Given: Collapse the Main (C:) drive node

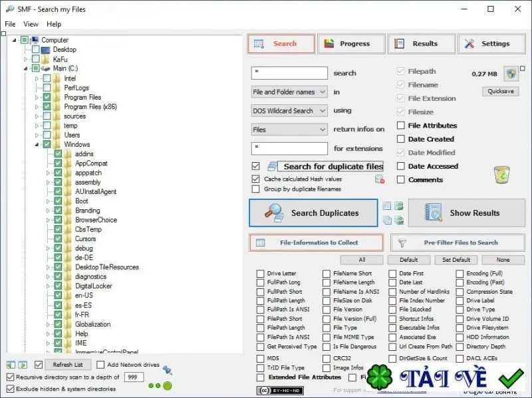Looking at the screenshot, I should pos(25,68).
